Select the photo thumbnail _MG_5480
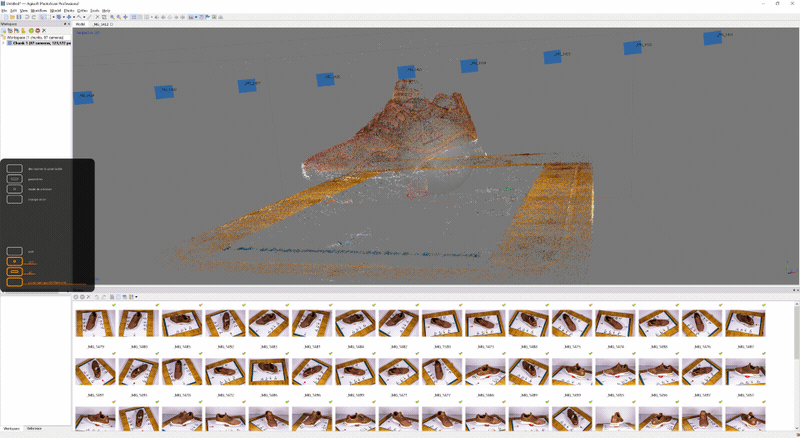The width and height of the screenshot is (800, 438). coord(139,323)
